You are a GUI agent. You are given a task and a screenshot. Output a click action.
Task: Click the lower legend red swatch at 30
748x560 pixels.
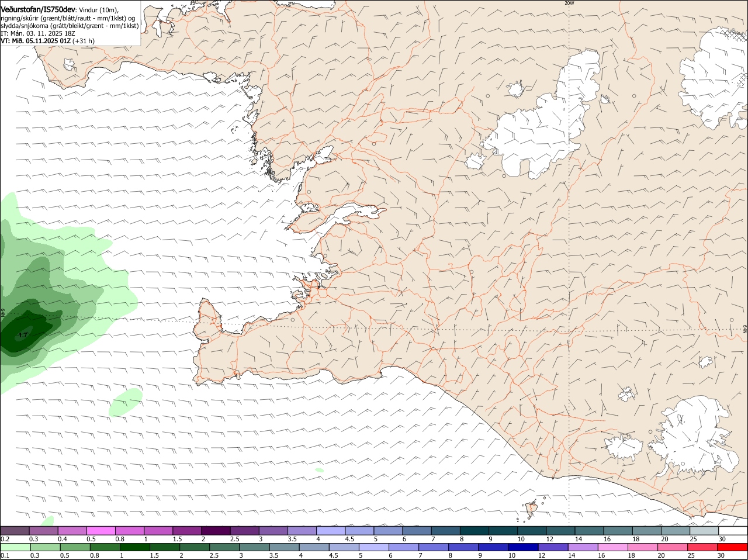[x=732, y=547]
